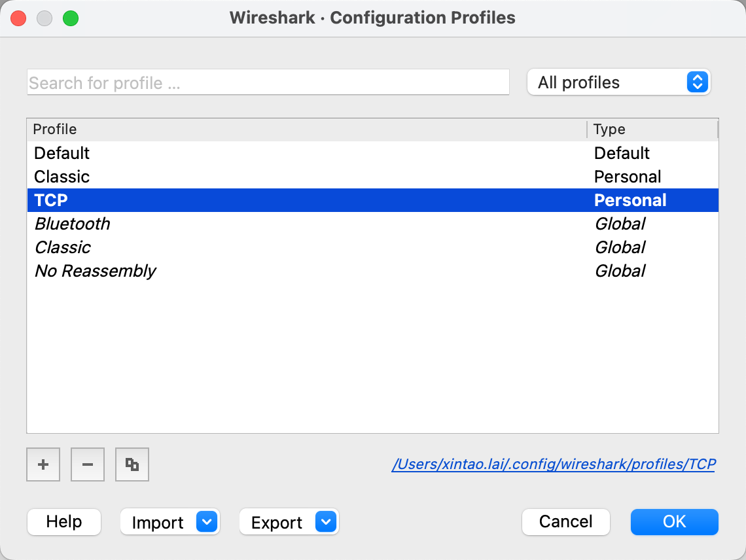Open the All profiles filter dropdown
This screenshot has height=560, width=746.
point(618,82)
